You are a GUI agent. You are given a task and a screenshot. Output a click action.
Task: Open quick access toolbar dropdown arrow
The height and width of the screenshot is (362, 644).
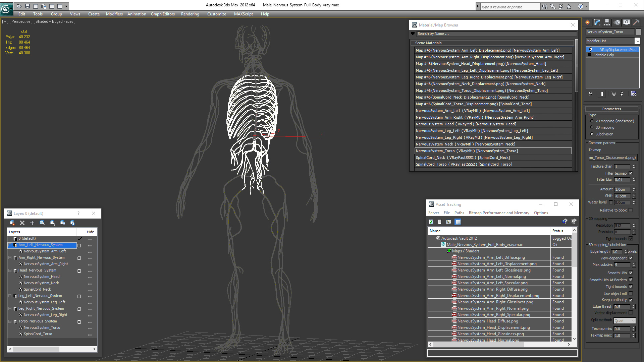click(66, 6)
